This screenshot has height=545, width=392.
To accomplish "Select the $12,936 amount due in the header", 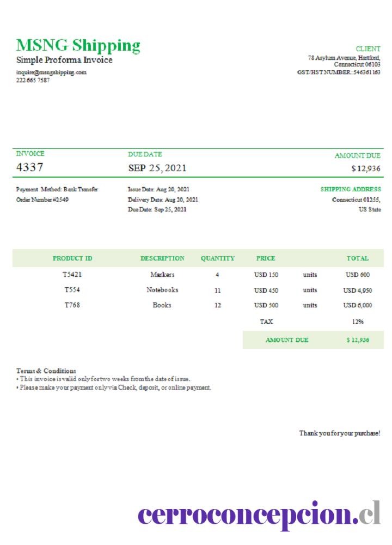I will [x=366, y=168].
